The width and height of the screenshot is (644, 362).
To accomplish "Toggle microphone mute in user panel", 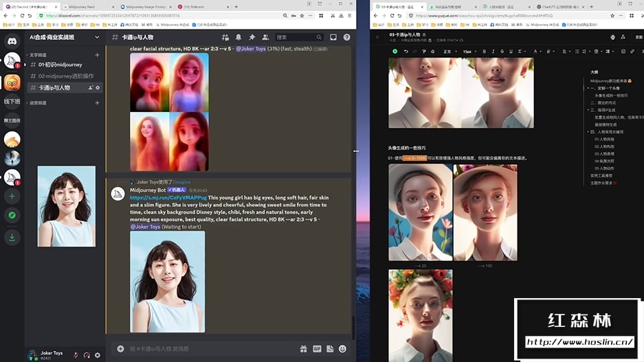I will click(76, 355).
